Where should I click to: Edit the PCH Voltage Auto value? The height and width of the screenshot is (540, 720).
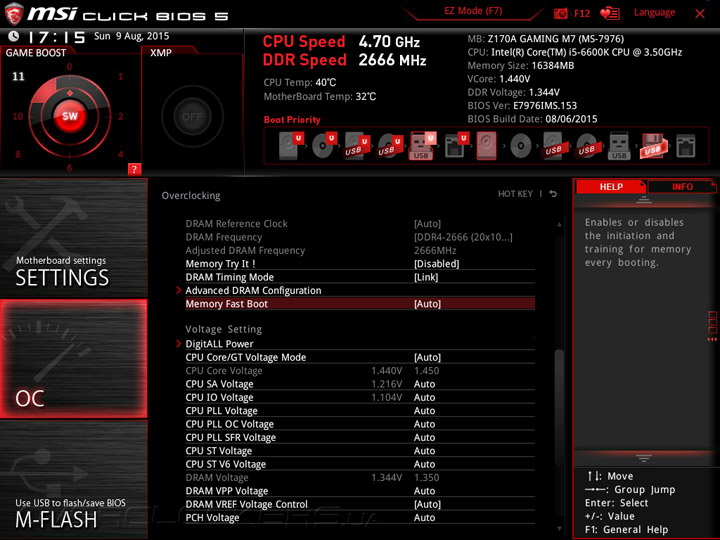424,518
